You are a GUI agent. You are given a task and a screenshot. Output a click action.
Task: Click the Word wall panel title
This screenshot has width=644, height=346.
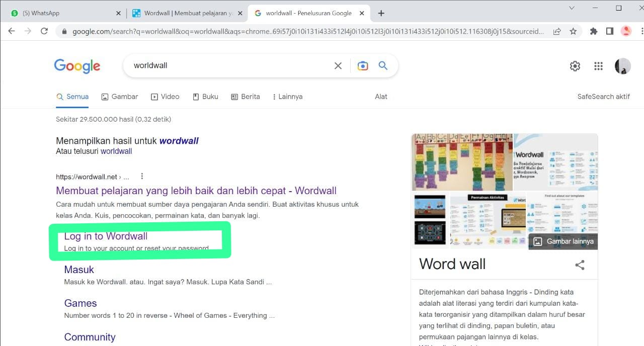pos(452,264)
